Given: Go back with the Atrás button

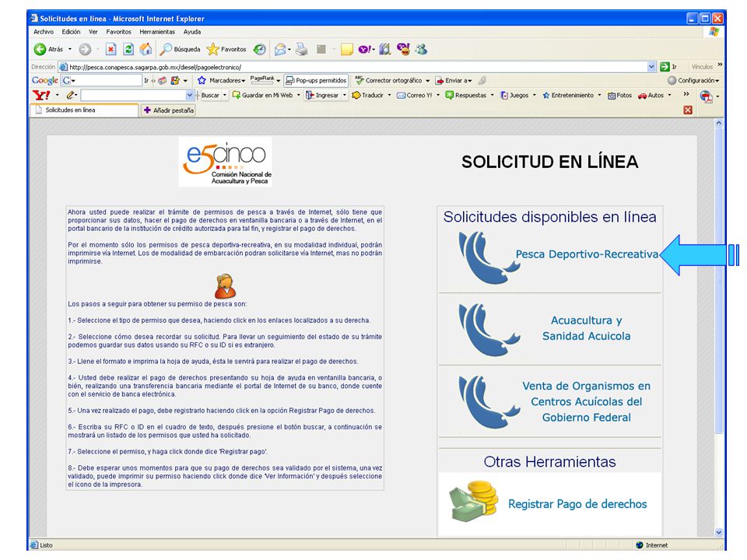Looking at the screenshot, I should (x=48, y=49).
